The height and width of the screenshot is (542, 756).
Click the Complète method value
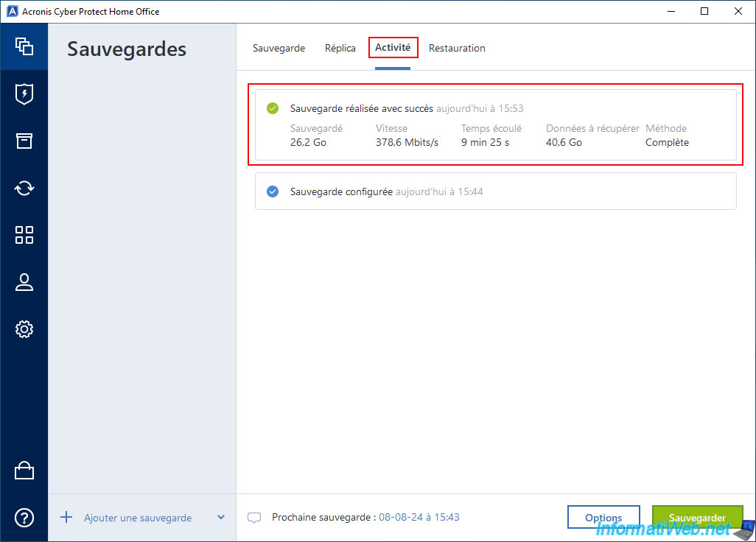click(668, 143)
